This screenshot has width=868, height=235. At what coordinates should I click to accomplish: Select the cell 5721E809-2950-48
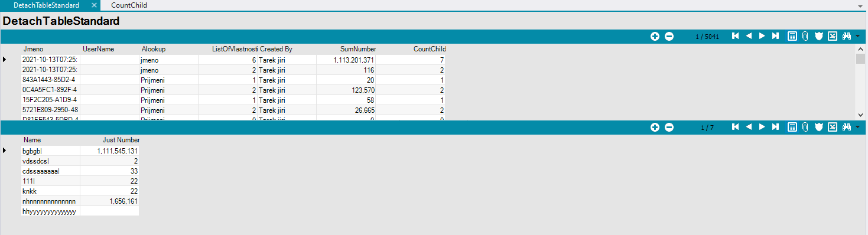coord(50,110)
